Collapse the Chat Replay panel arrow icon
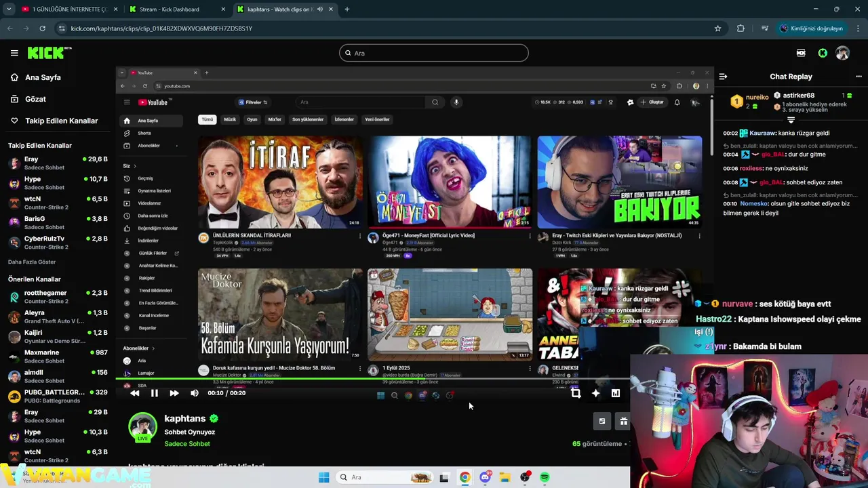The image size is (868, 488). (x=723, y=77)
